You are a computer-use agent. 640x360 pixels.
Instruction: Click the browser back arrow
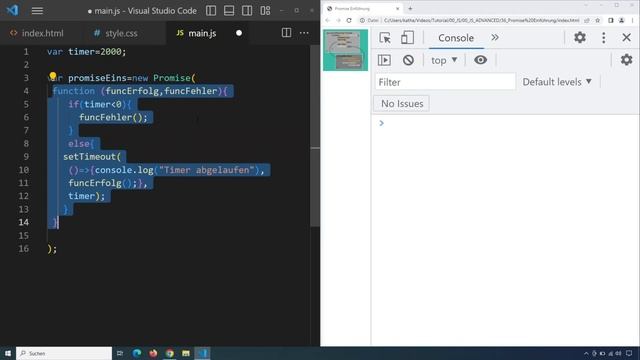coord(328,20)
